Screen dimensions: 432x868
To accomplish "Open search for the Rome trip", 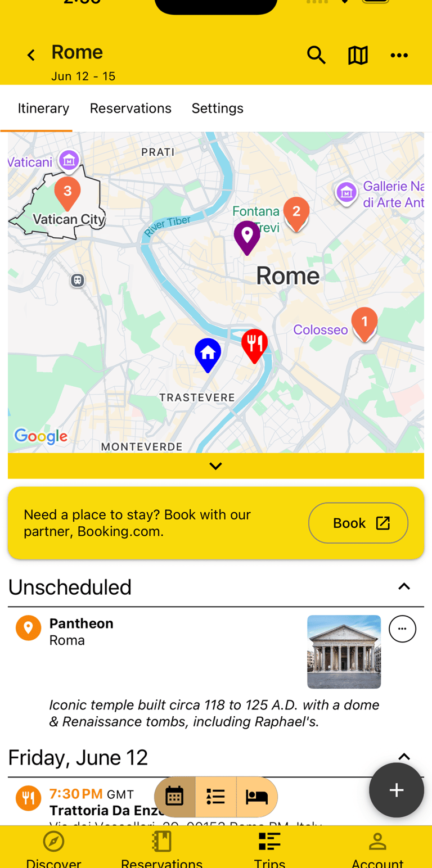I will coord(316,55).
